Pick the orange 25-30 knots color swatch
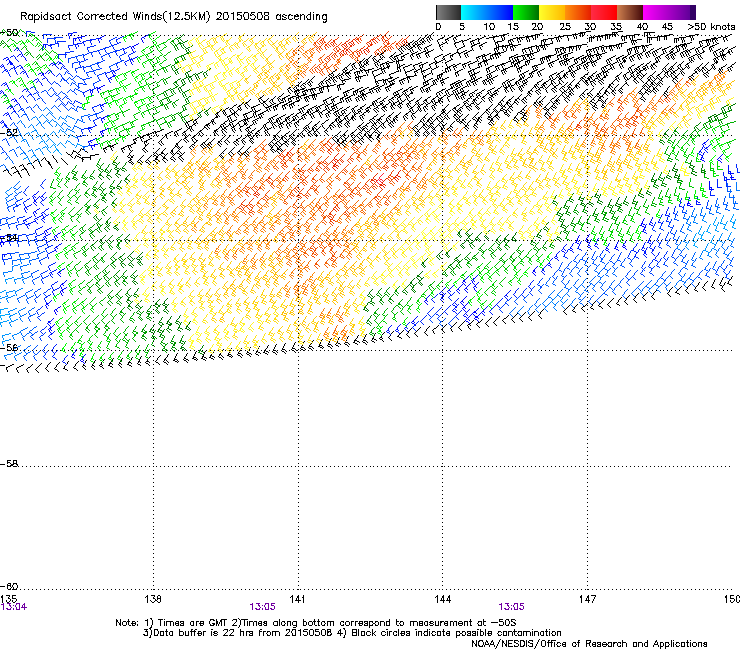 coord(578,12)
